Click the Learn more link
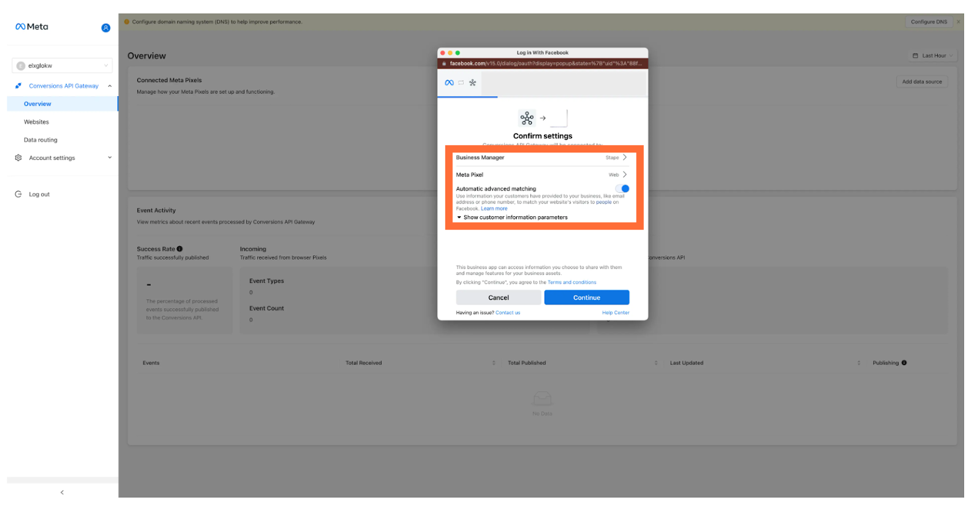Image resolution: width=980 pixels, height=517 pixels. (x=494, y=209)
